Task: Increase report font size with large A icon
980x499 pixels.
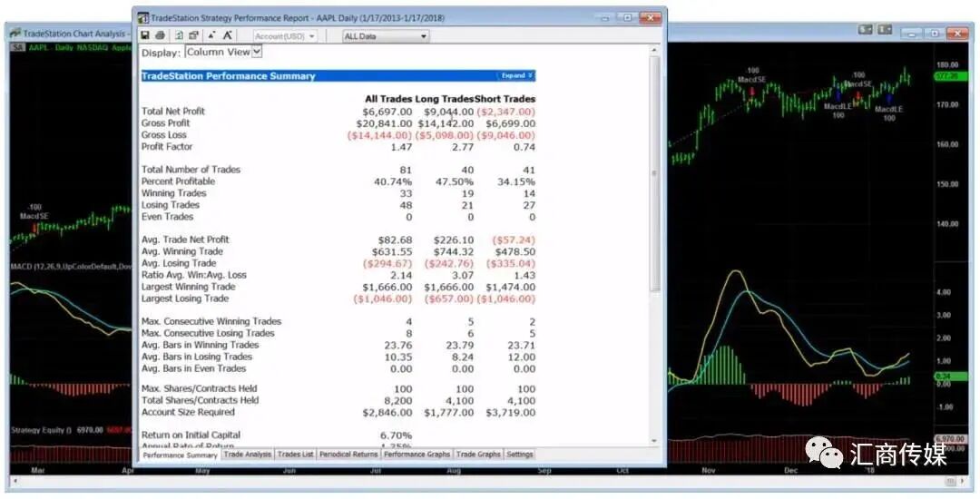Action: [228, 36]
